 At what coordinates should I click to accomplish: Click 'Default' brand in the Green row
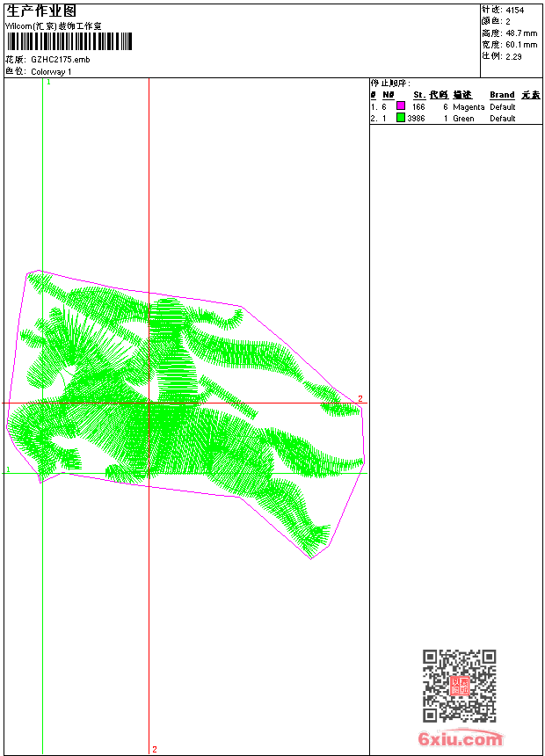click(503, 119)
